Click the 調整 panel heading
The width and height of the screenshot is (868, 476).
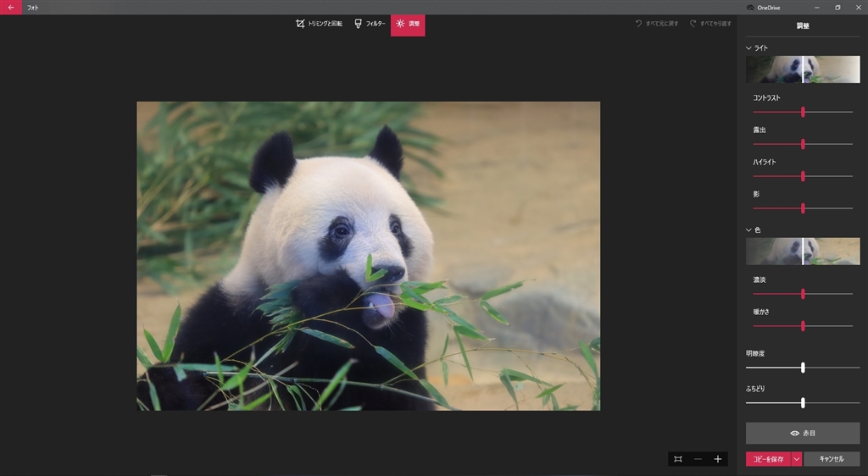click(803, 26)
